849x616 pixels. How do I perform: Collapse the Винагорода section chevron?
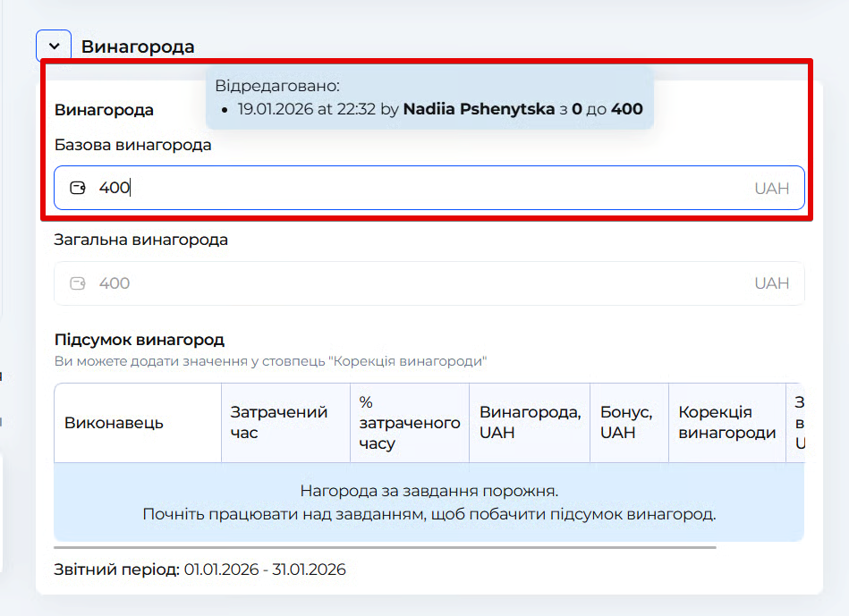[x=54, y=46]
